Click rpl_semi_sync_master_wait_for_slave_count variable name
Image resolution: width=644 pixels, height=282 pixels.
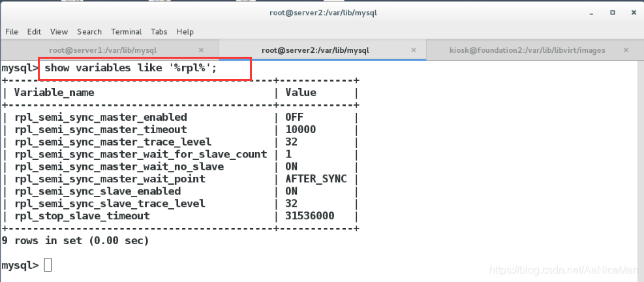tap(141, 154)
